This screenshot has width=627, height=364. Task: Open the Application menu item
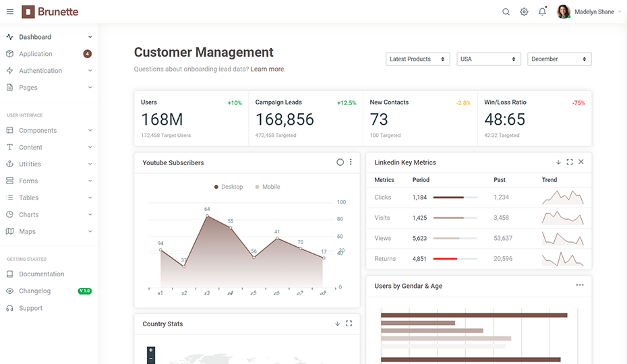[49, 54]
